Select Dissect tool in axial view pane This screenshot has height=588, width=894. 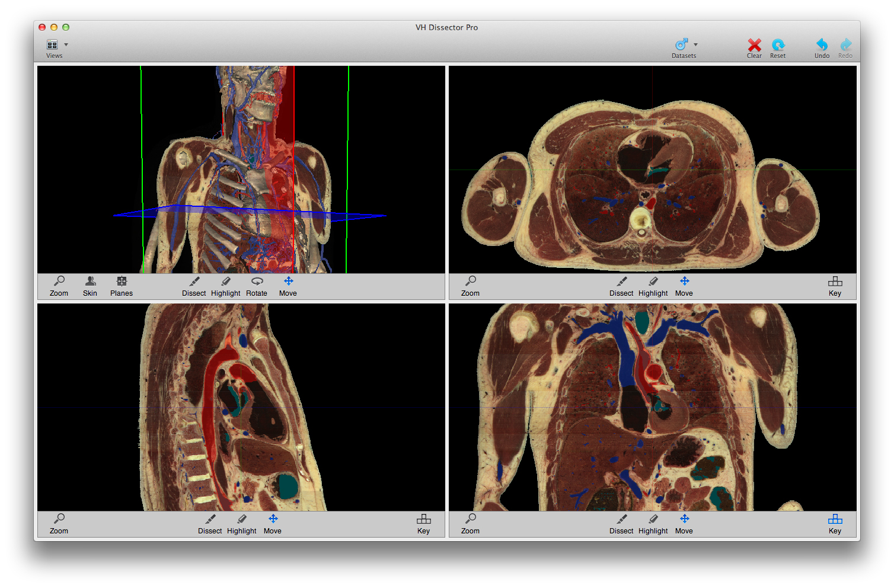(x=621, y=286)
